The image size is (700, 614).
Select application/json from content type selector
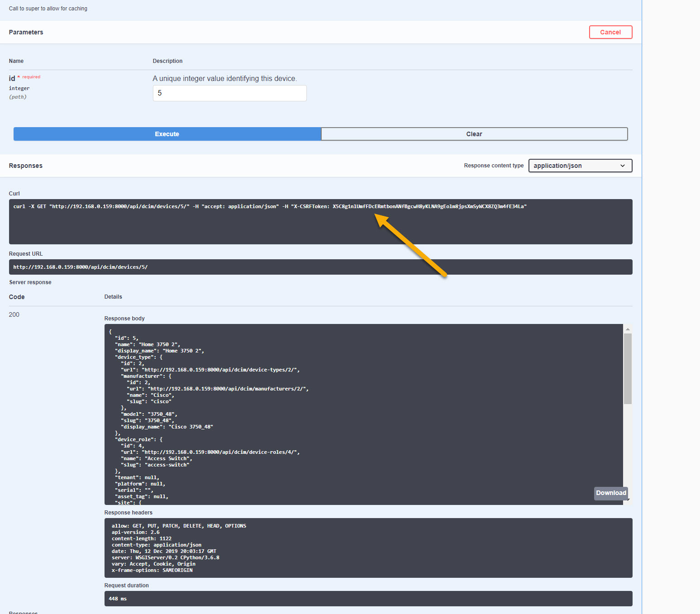click(x=580, y=166)
